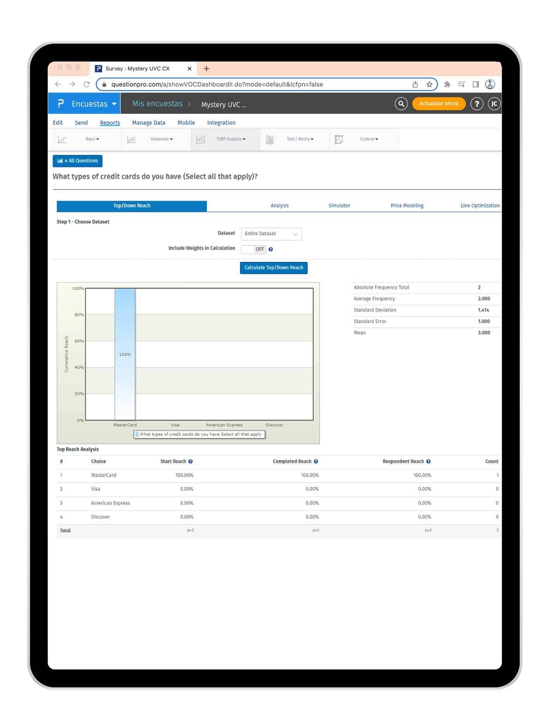Open the Entire Dataset dropdown

271,234
